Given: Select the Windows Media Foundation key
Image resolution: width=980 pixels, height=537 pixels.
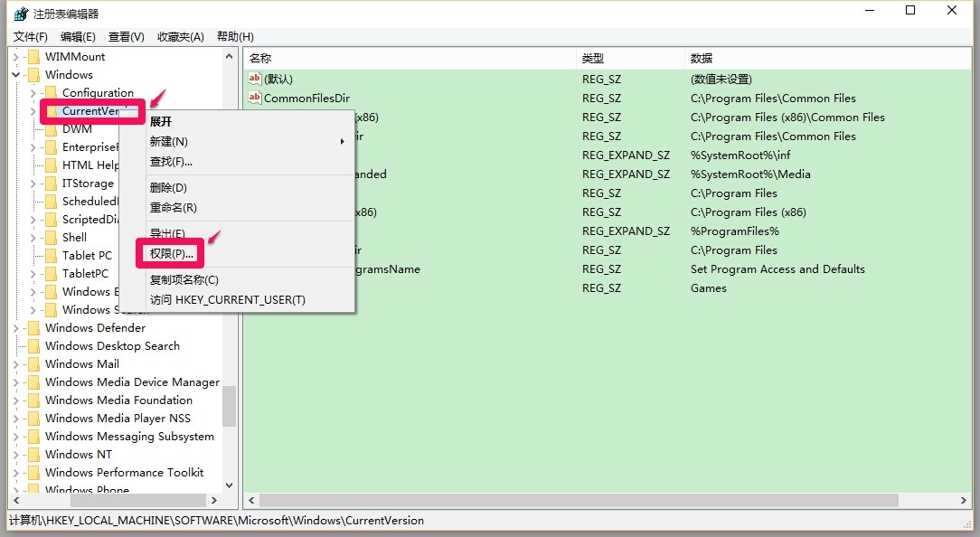Looking at the screenshot, I should (118, 400).
